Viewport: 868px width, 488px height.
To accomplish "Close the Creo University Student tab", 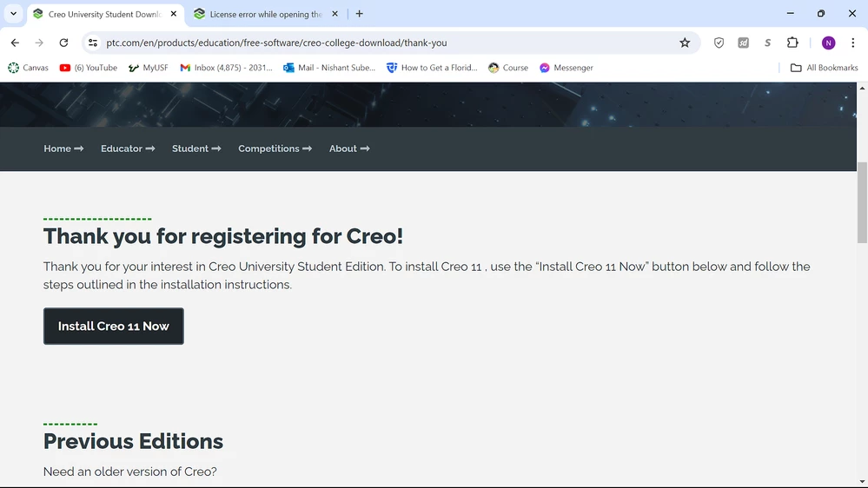I will tap(173, 14).
